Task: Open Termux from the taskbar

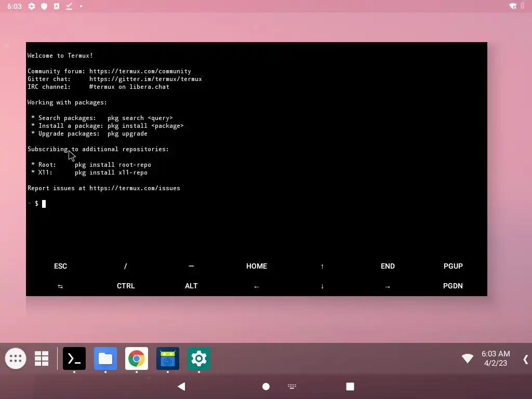Action: click(74, 358)
